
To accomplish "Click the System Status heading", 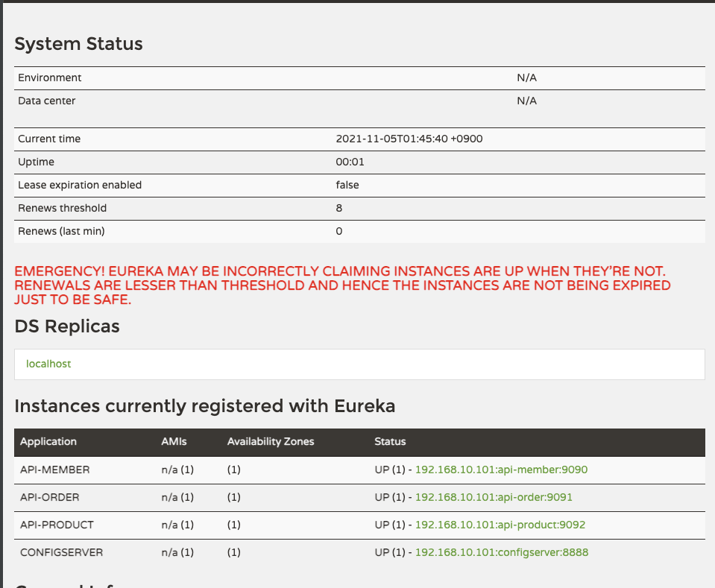I will click(78, 44).
